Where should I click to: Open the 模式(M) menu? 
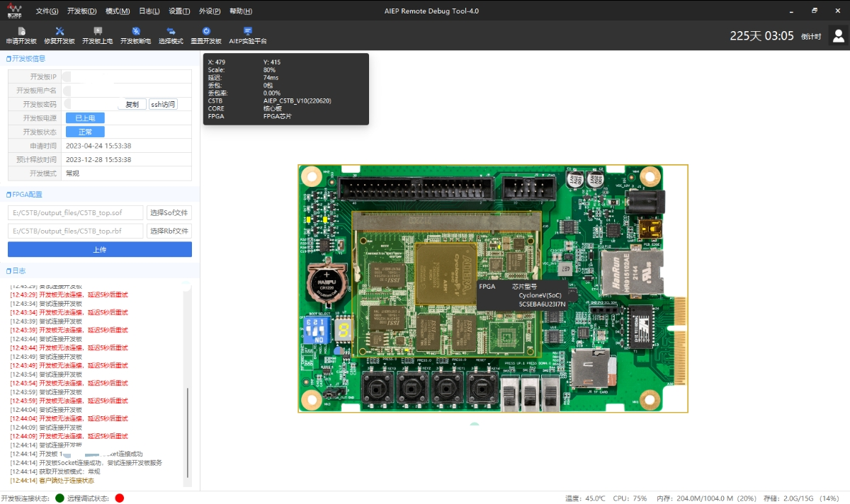(118, 11)
